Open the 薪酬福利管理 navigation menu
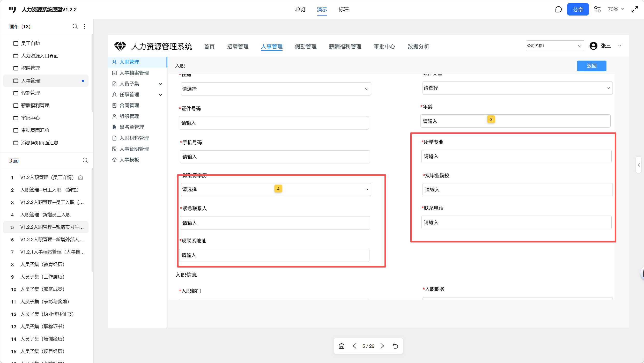 pyautogui.click(x=345, y=47)
